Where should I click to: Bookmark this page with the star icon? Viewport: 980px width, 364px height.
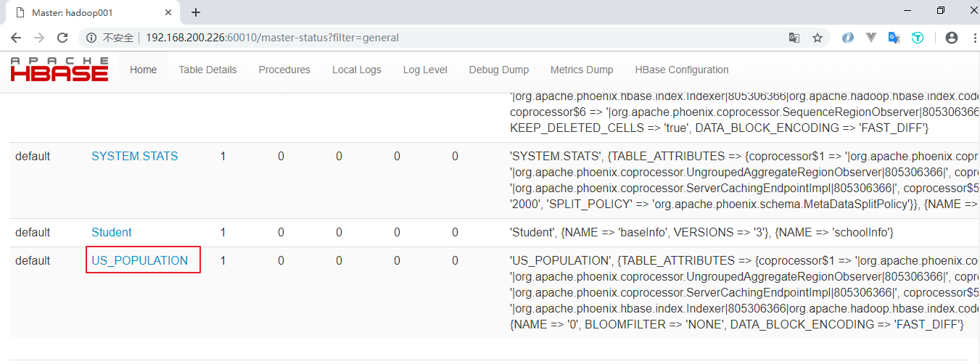click(818, 38)
